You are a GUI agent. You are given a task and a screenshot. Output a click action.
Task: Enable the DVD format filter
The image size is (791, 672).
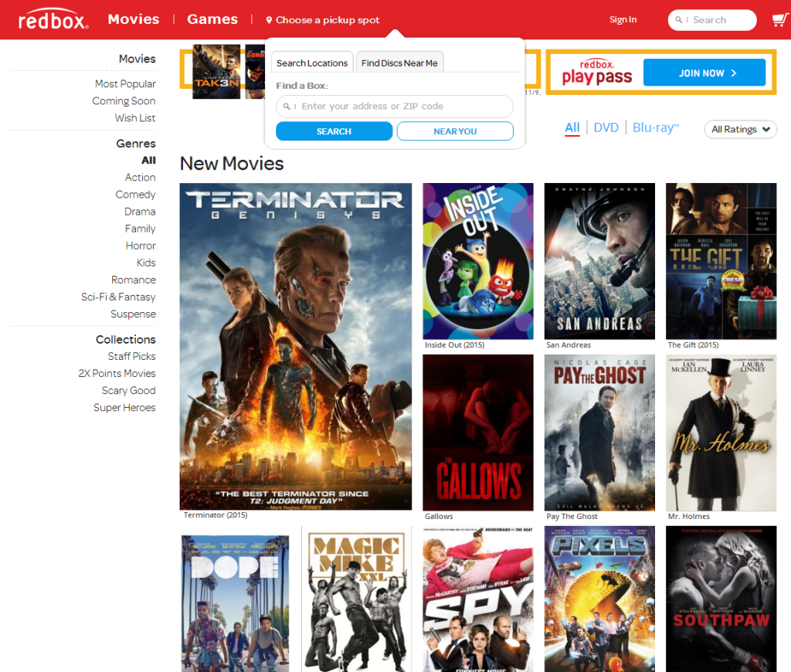click(x=606, y=127)
